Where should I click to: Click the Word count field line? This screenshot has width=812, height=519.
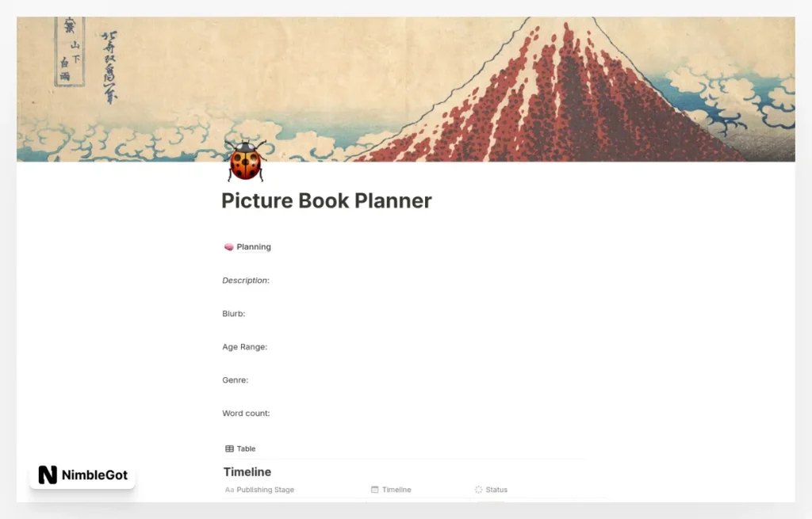click(246, 413)
